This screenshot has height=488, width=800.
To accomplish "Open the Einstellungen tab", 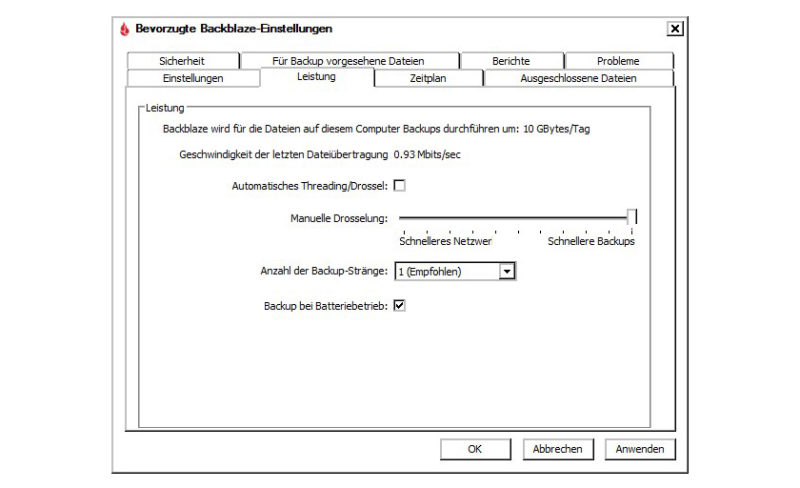I will pyautogui.click(x=193, y=78).
